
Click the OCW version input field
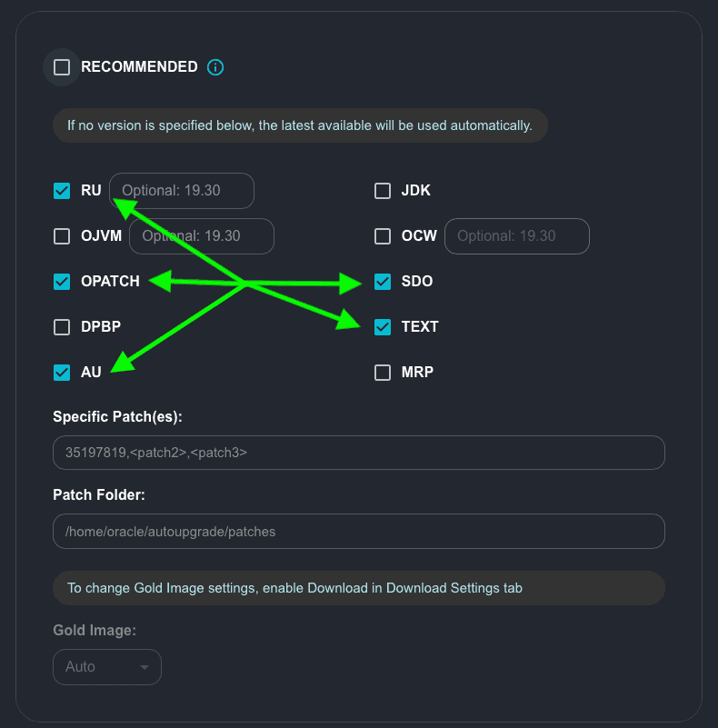pyautogui.click(x=516, y=236)
